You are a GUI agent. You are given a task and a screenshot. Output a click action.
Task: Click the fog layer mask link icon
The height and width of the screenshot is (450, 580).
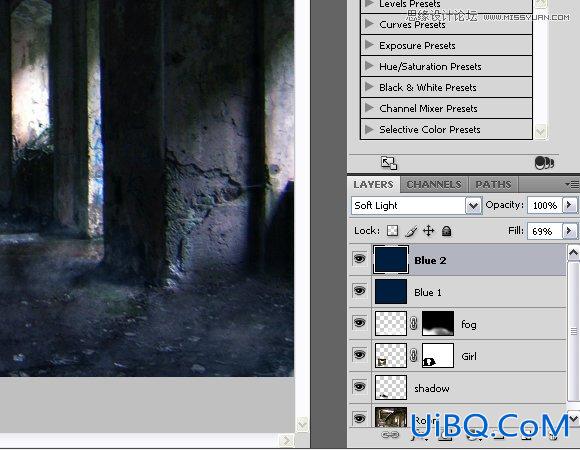pyautogui.click(x=414, y=324)
